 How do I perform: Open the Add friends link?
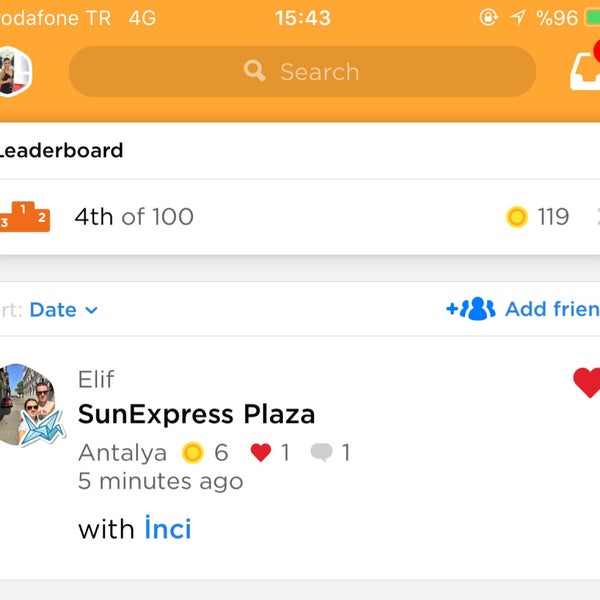tap(523, 309)
